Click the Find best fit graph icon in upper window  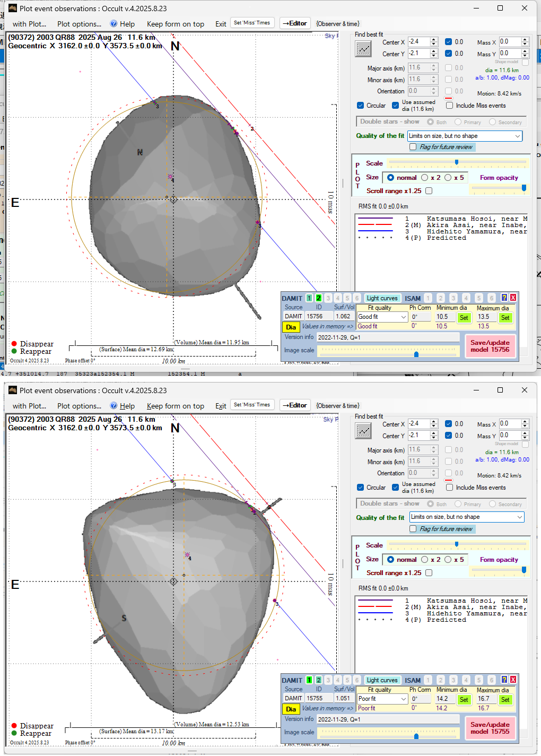pos(363,49)
